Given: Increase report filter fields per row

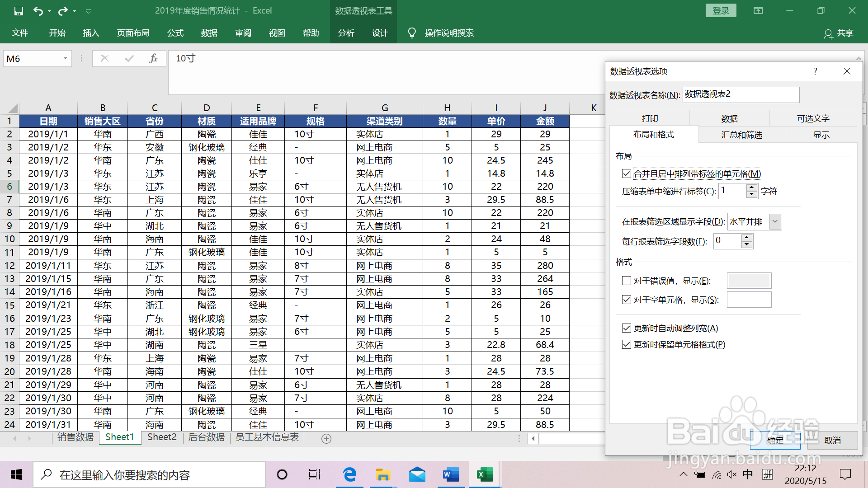Looking at the screenshot, I should tap(746, 237).
